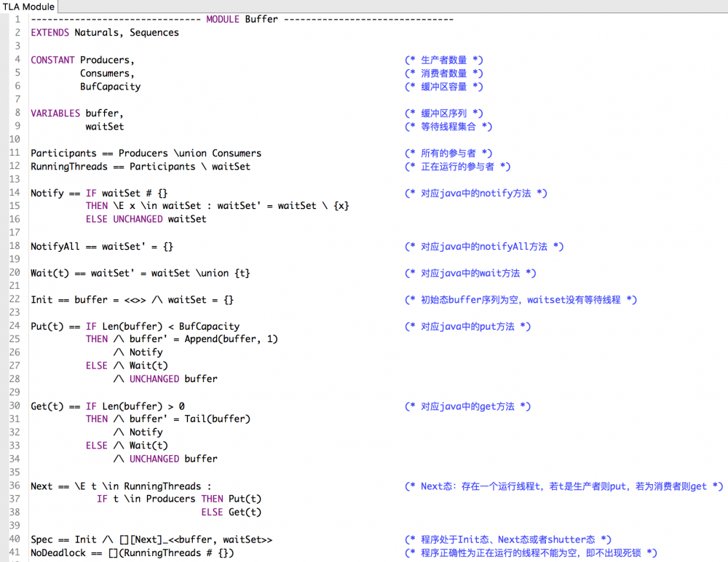Click line number 36 in the gutter
728x562 pixels.
pyautogui.click(x=15, y=486)
